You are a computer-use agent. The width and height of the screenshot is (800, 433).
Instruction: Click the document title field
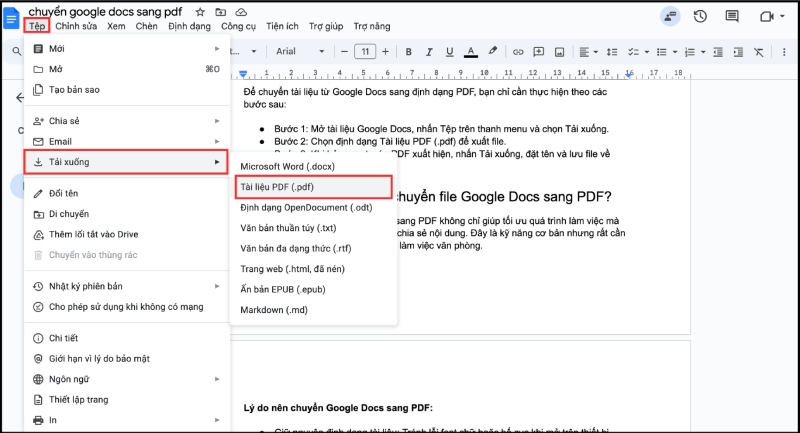pyautogui.click(x=105, y=12)
